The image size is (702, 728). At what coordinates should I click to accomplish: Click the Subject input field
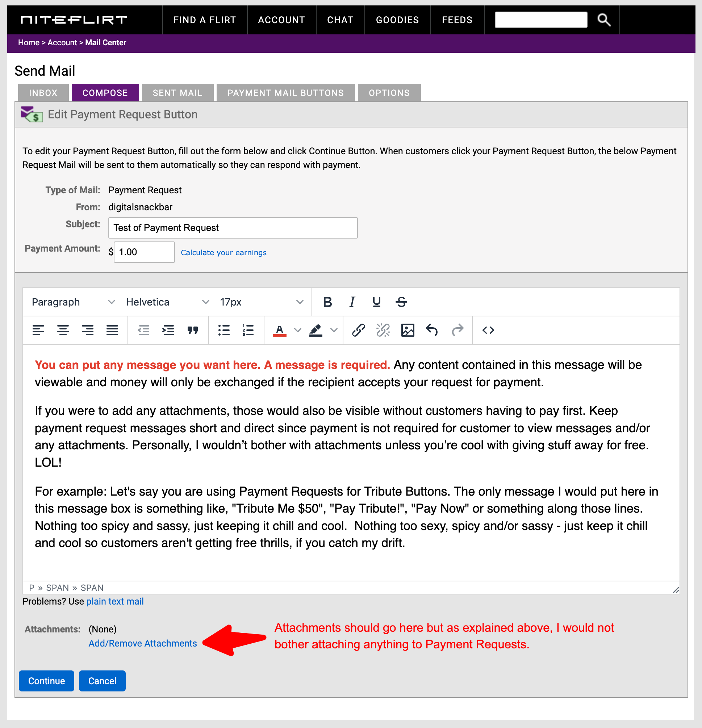pos(233,227)
